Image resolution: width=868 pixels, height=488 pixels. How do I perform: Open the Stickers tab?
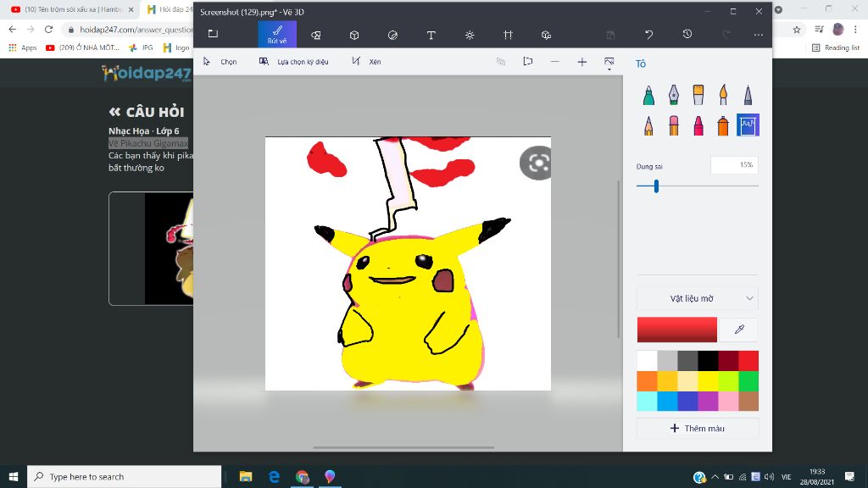pyautogui.click(x=392, y=35)
